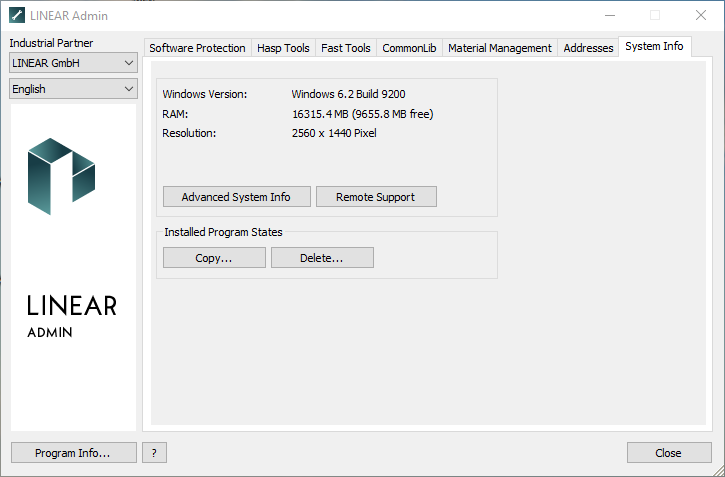Click the Windows 6.2 Build 9200 value
Image resolution: width=725 pixels, height=477 pixels.
coord(348,94)
